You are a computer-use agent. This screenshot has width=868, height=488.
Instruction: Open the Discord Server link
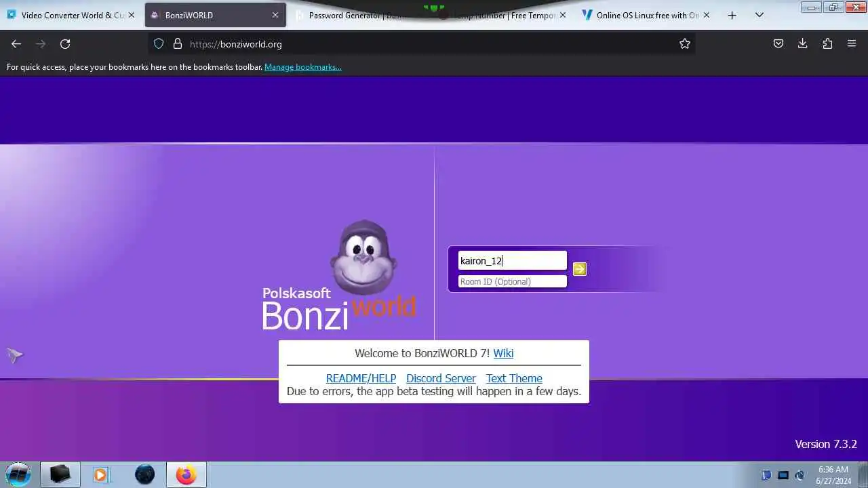(441, 378)
